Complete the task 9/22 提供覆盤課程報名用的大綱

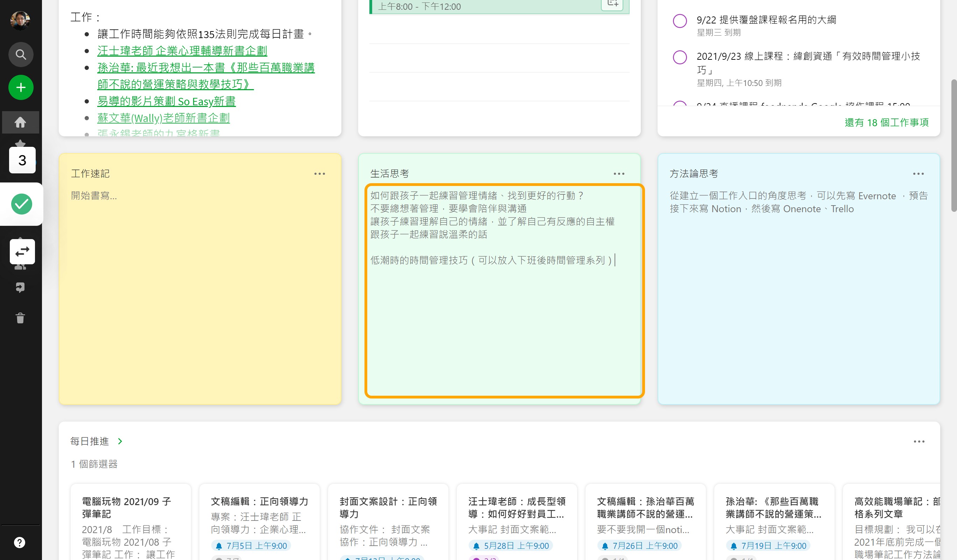coord(680,21)
